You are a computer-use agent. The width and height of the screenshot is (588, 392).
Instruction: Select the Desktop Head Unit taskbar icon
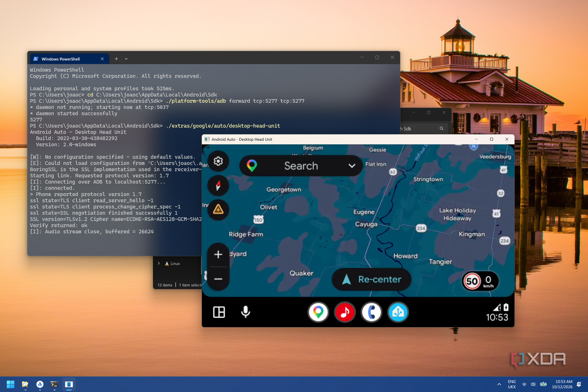point(69,384)
